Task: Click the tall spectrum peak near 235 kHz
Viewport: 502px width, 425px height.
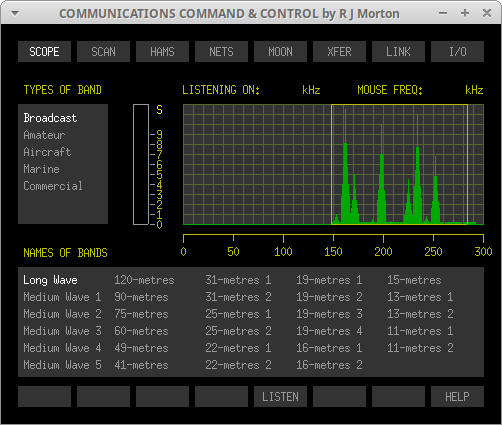Action: coord(417,170)
